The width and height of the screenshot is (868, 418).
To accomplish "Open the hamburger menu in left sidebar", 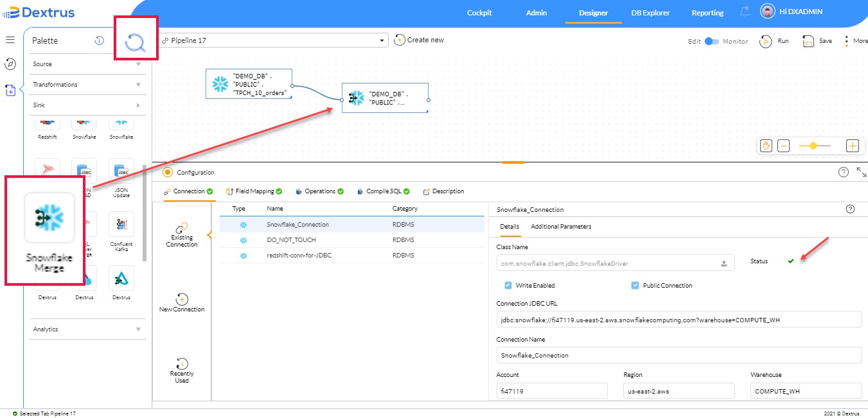I will (x=10, y=40).
